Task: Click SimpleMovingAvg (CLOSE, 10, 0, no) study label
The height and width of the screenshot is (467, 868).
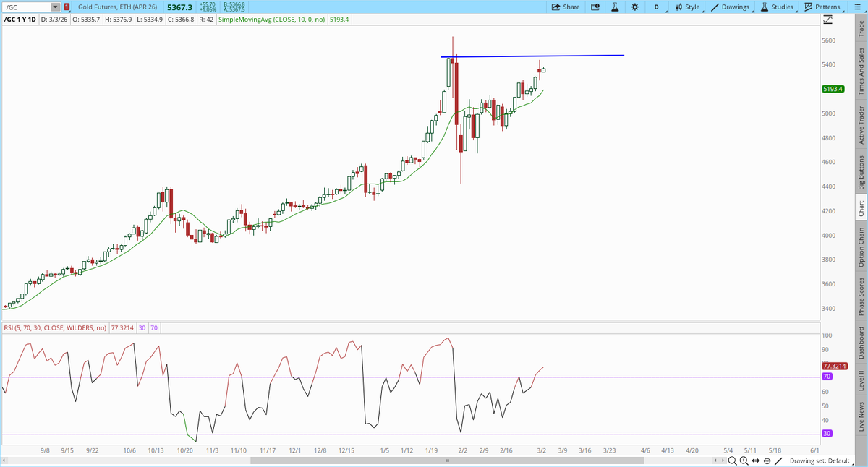Action: 273,20
